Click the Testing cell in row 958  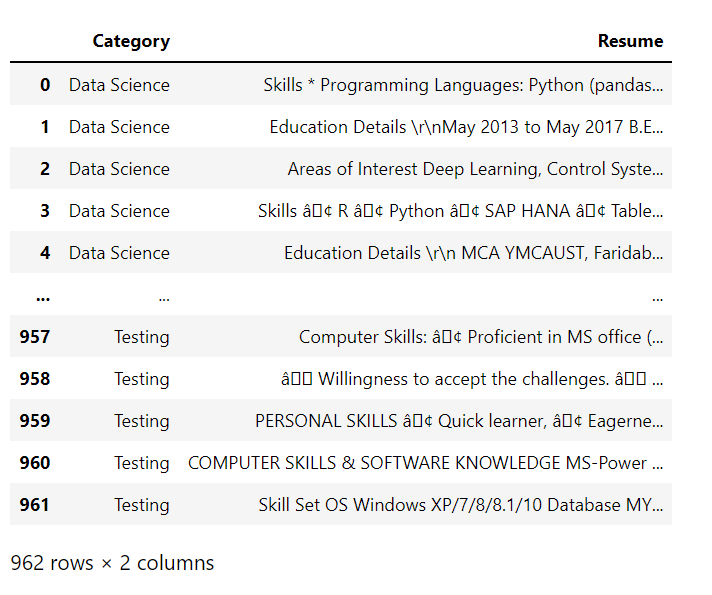(142, 379)
